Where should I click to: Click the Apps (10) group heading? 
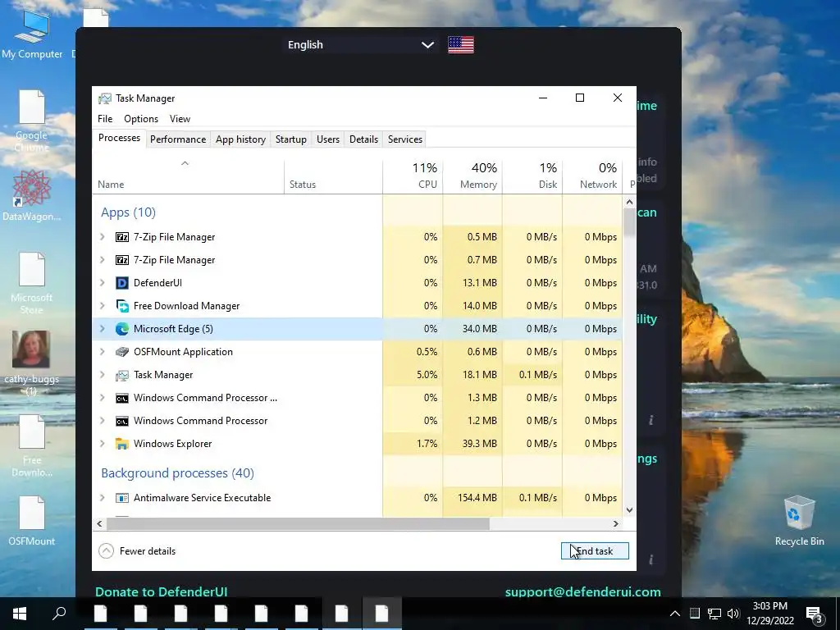click(x=129, y=212)
